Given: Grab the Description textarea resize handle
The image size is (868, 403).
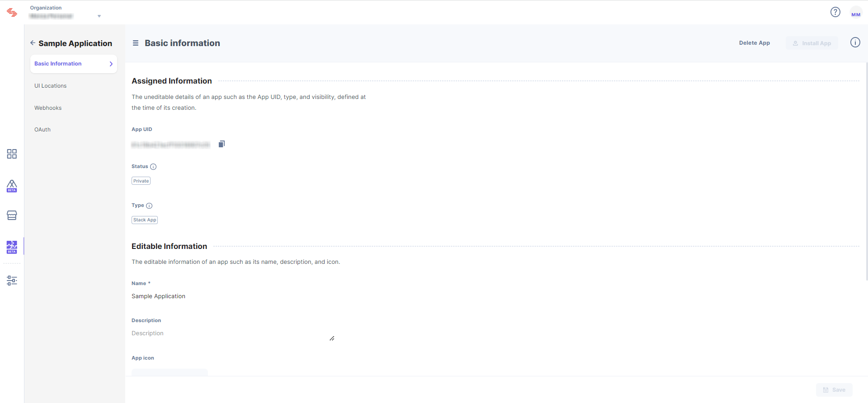Looking at the screenshot, I should (332, 338).
